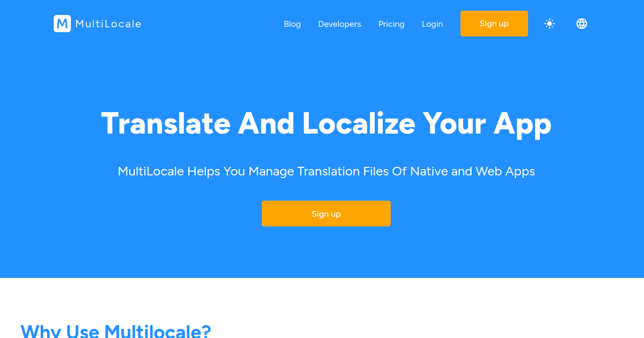Go to Developers section
Screen dimensions: 644x338
(340, 24)
